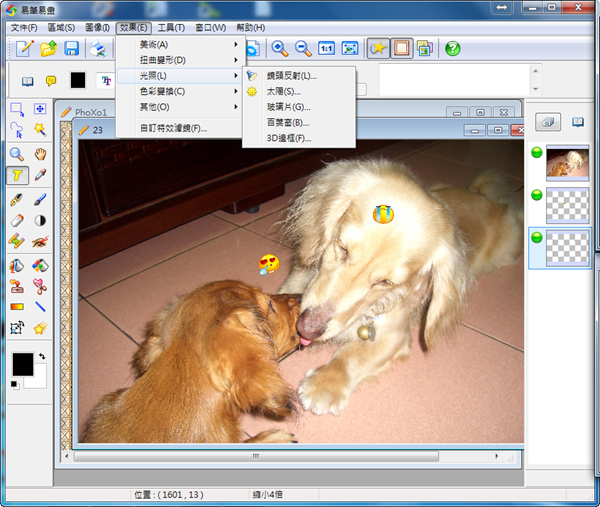Open the 窗口(W) menu

(210, 28)
